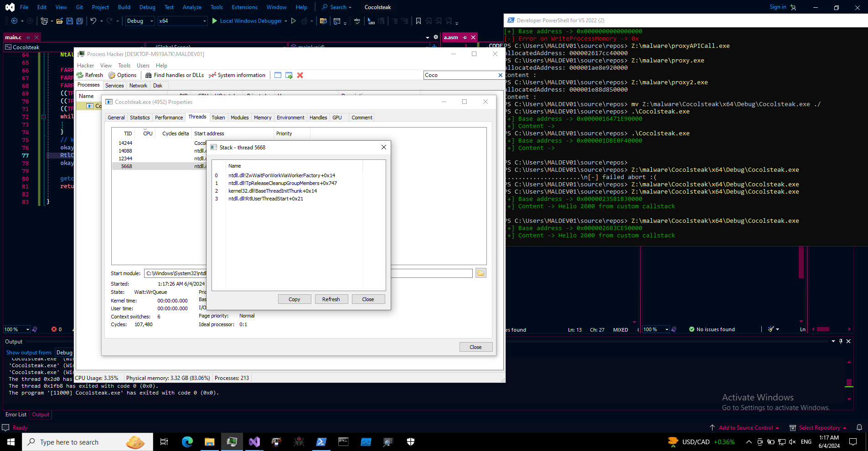Open File Explorer from taskbar
The image size is (868, 451).
click(x=210, y=441)
